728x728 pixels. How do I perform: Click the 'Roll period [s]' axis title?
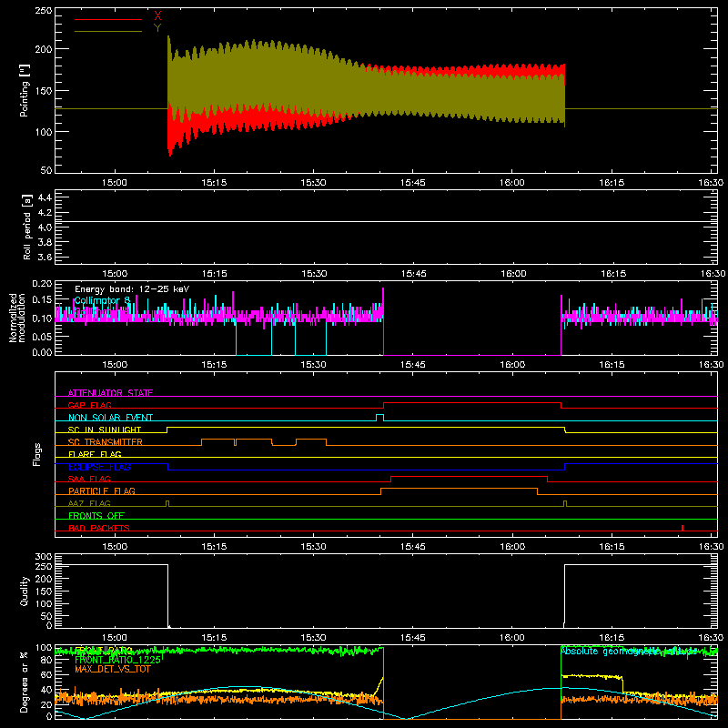click(x=27, y=227)
